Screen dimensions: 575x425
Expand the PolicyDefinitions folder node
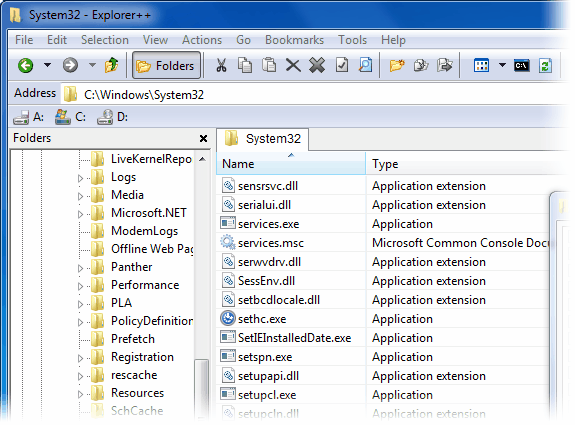pyautogui.click(x=80, y=322)
